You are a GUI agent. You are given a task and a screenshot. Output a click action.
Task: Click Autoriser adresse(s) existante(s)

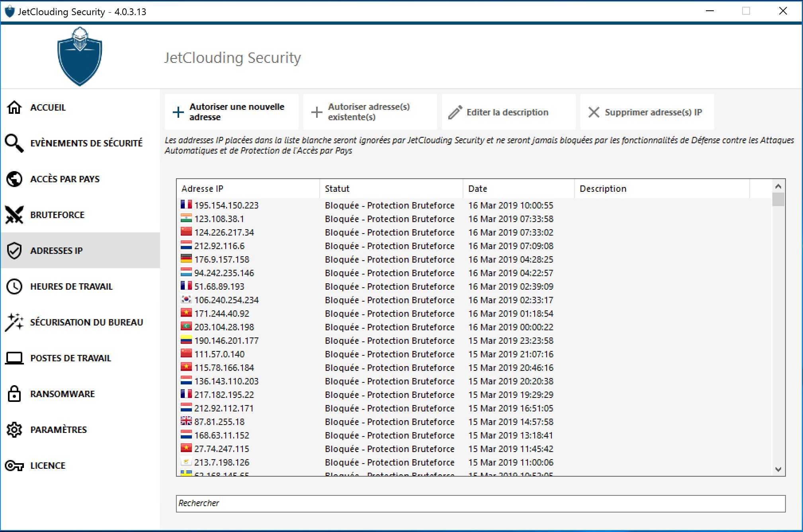(370, 112)
